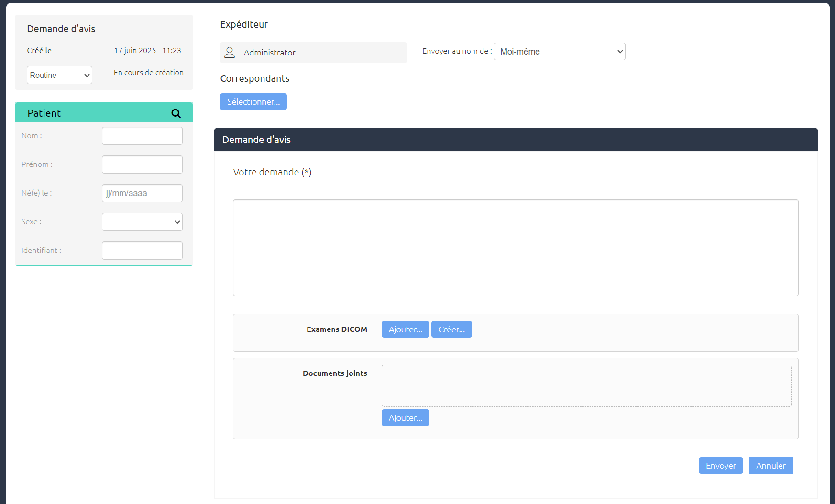Image resolution: width=835 pixels, height=504 pixels.
Task: Click the 'Examens DICOM' label
Action: point(337,329)
